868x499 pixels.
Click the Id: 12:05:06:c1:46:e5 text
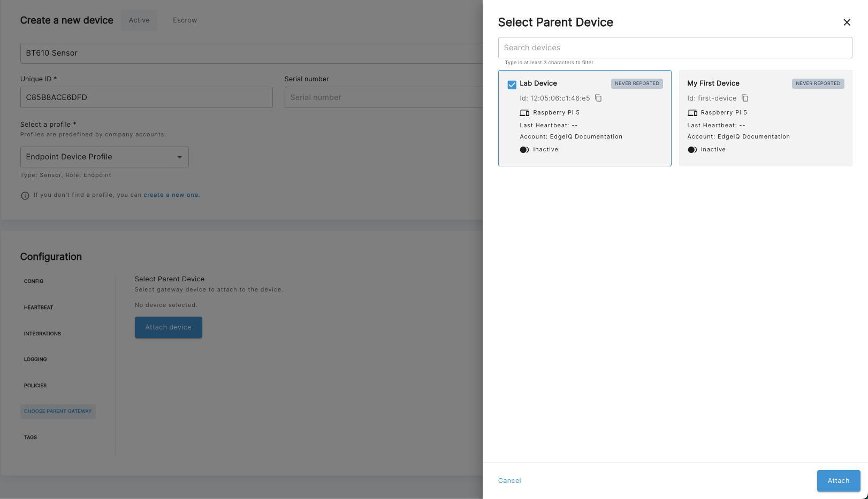[x=555, y=98]
